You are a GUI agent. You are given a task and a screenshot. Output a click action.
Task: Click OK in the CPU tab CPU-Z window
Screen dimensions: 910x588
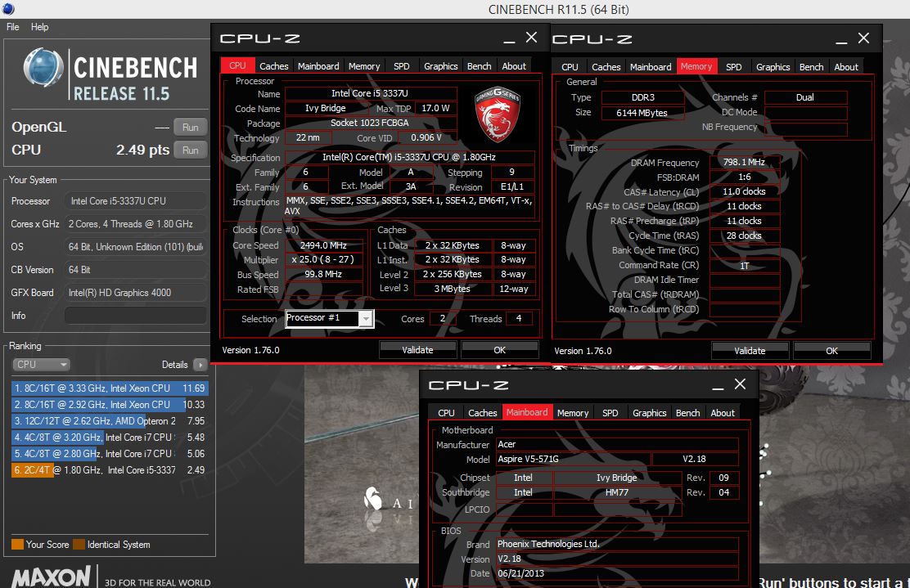click(500, 350)
